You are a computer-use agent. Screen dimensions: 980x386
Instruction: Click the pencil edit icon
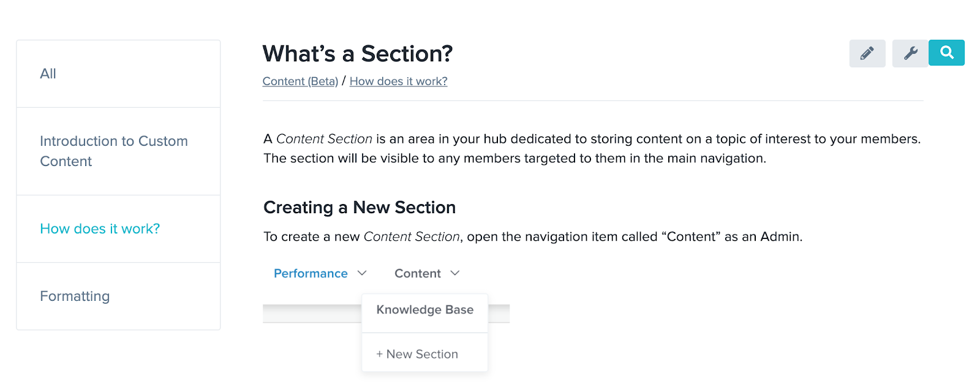[x=867, y=54]
